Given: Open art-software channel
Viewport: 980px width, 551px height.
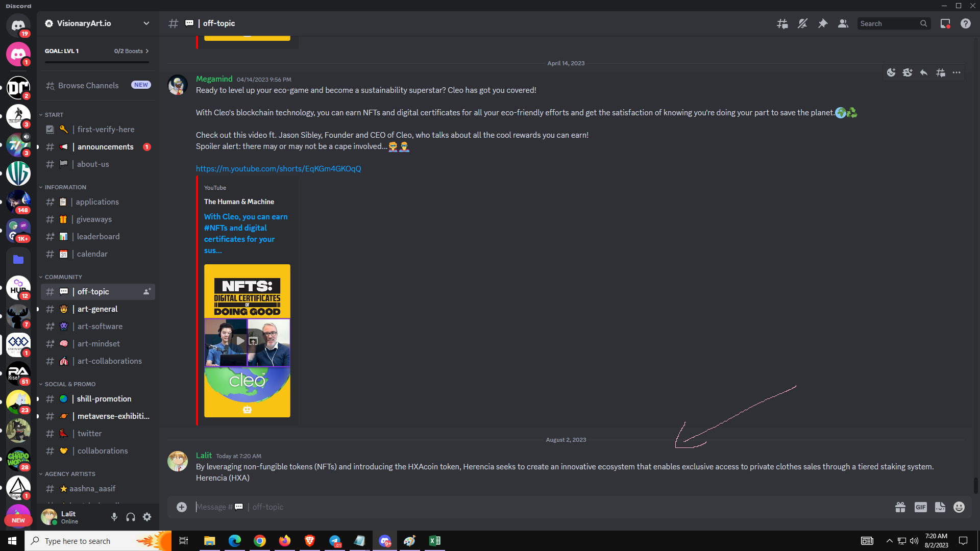Looking at the screenshot, I should coord(98,327).
